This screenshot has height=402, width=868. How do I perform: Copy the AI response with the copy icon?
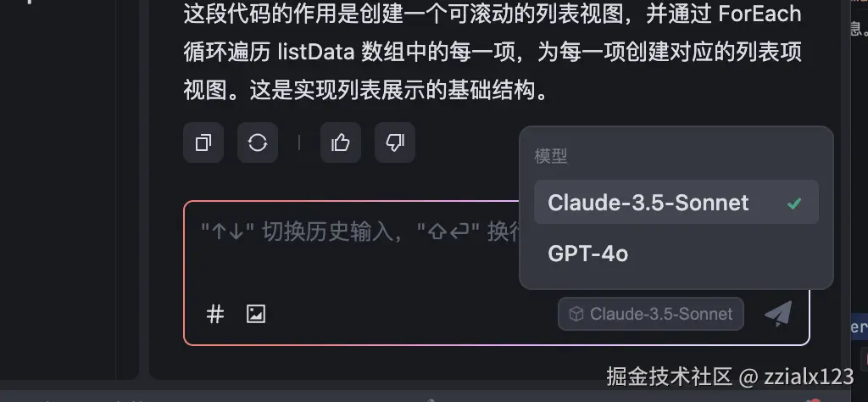[203, 142]
